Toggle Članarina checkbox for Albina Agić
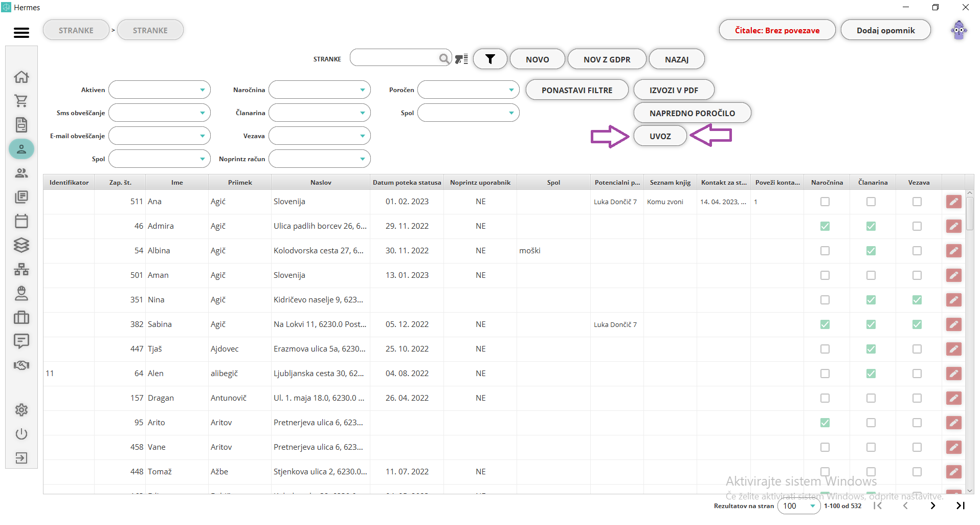This screenshot has height=525, width=980. click(x=871, y=251)
